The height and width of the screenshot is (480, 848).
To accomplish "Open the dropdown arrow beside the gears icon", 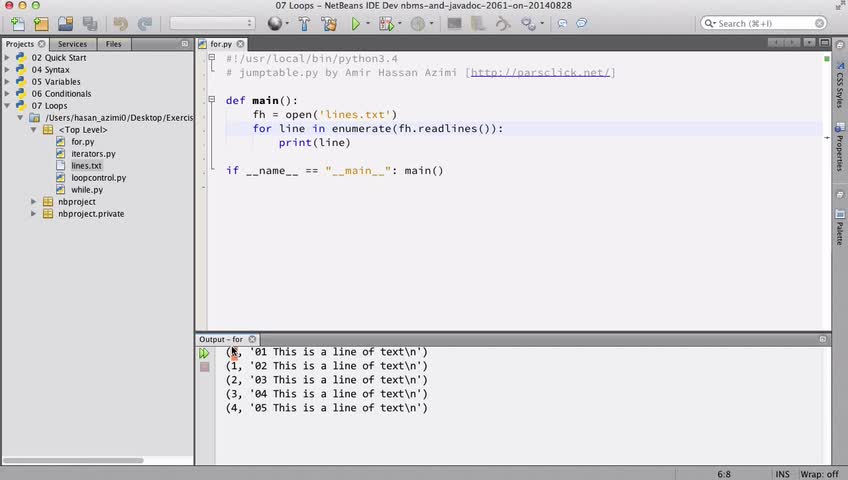I will 542,23.
